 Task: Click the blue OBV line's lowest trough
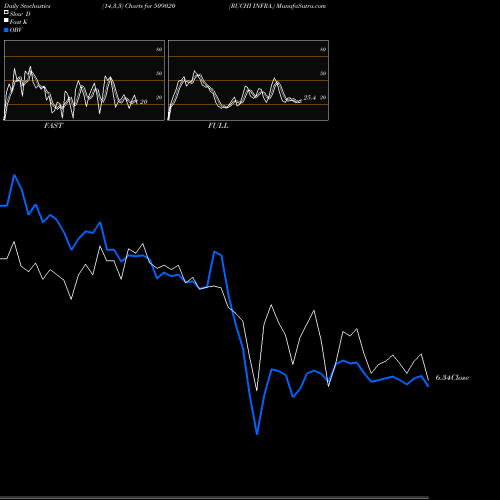pos(257,434)
